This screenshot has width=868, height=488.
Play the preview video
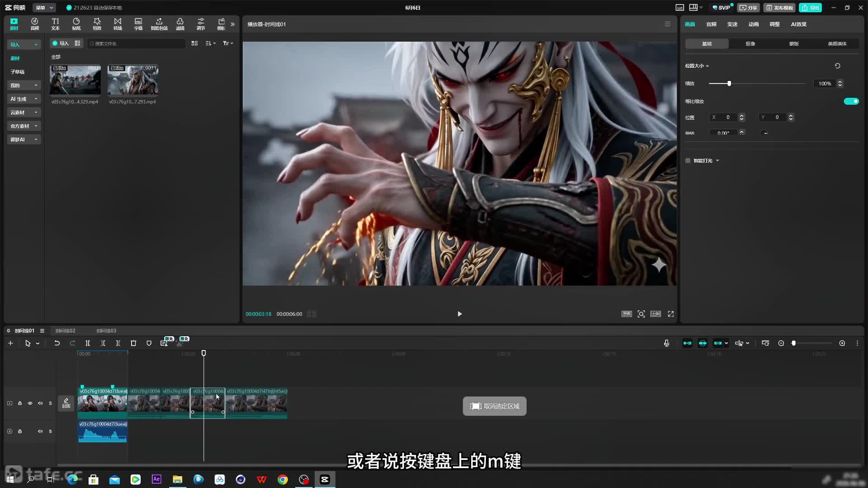[459, 314]
